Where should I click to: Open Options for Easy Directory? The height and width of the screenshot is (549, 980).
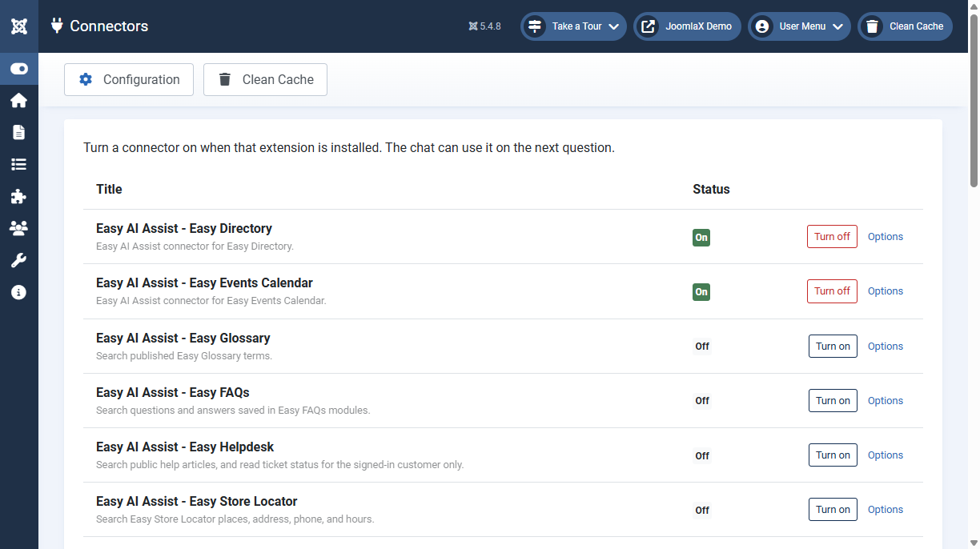coord(886,237)
